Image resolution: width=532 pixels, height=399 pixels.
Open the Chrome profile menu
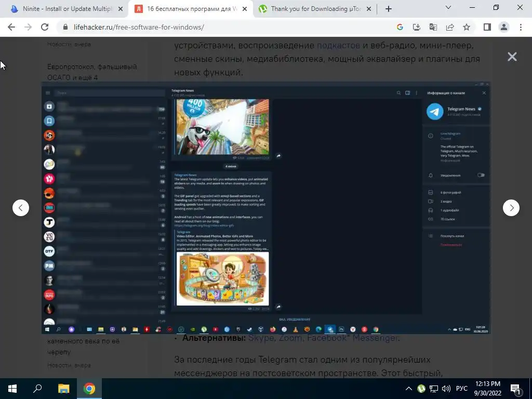coord(504,27)
